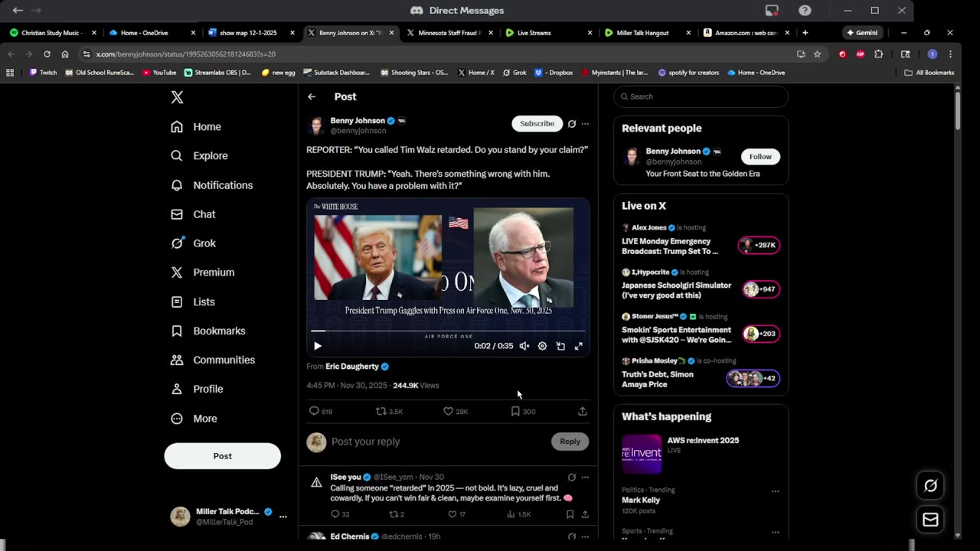The image size is (980, 551).
Task: Switch to Minnesota Staff Fraud tab
Action: (x=449, y=33)
